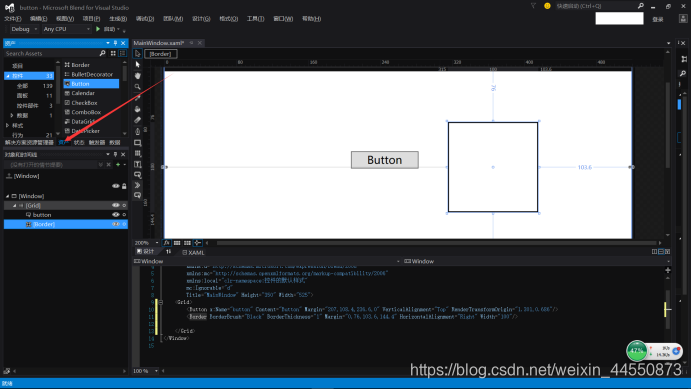Click the green Start debugging arrow
Image resolution: width=692 pixels, height=389 pixels.
pos(98,29)
